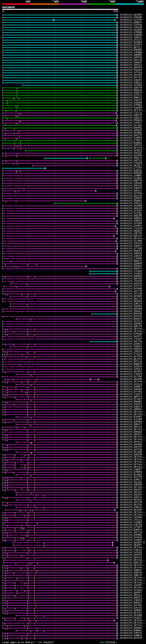The width and height of the screenshot is (146, 644).
Task: Select hit label UniRef100_A9S716
Action: (131, 342)
